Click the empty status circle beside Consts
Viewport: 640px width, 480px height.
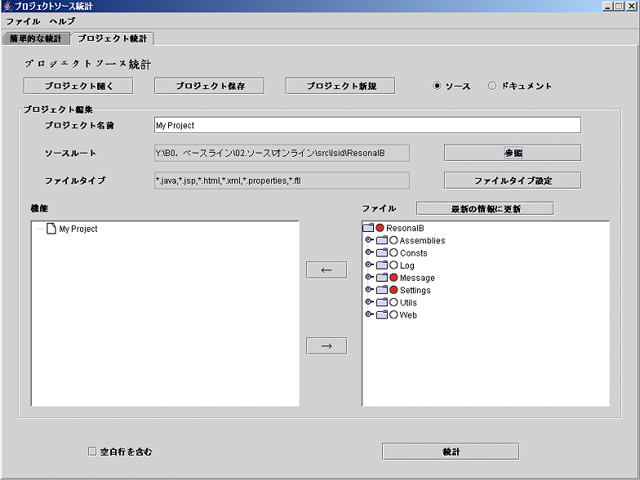pos(393,253)
